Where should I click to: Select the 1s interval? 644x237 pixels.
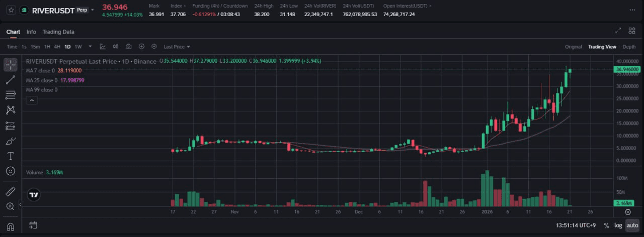pos(24,47)
